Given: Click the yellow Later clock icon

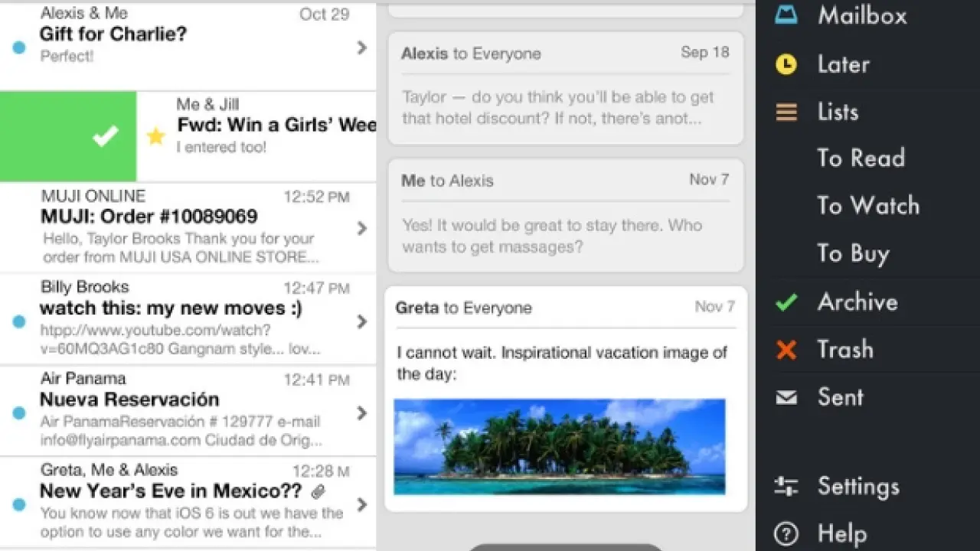Looking at the screenshot, I should click(x=786, y=64).
